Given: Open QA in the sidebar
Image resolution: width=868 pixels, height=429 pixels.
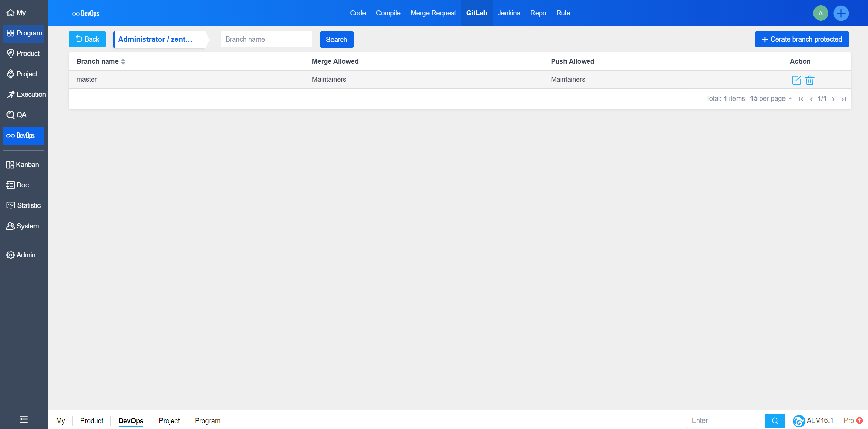Looking at the screenshot, I should [21, 115].
